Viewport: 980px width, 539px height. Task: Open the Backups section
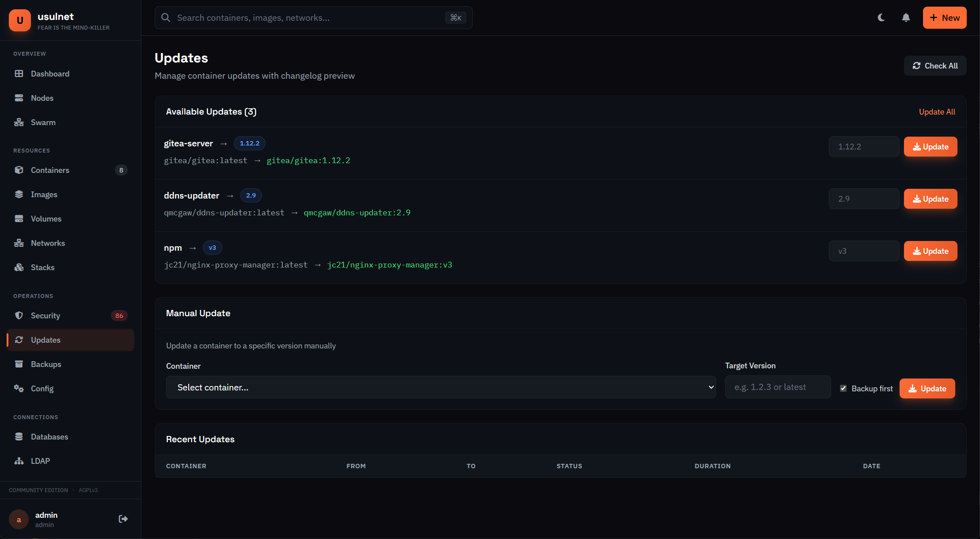click(x=46, y=364)
